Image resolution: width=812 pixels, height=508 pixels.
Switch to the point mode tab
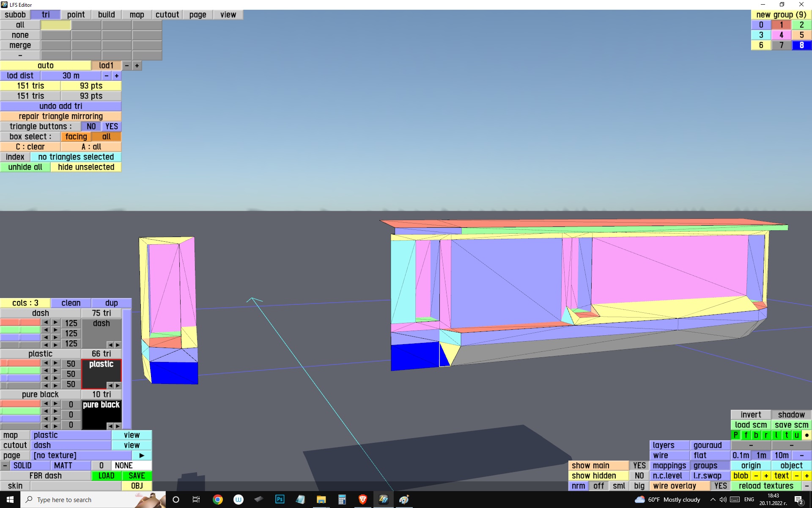(76, 15)
